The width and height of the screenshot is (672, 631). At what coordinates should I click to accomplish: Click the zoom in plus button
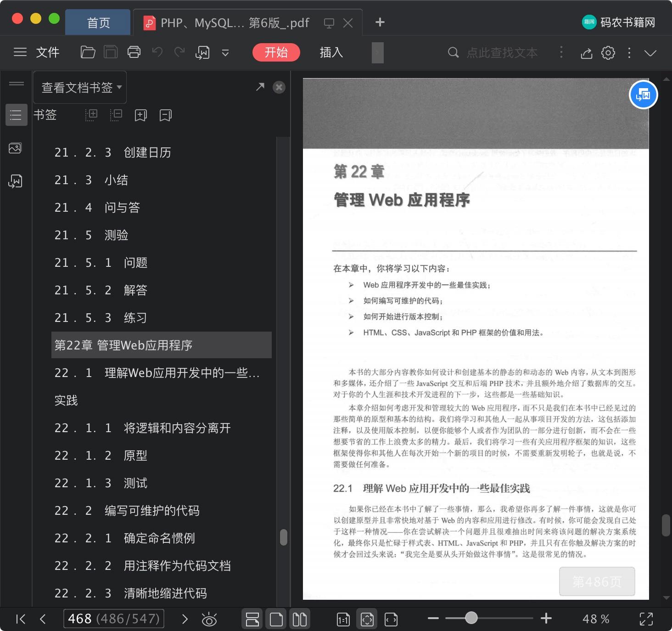(546, 618)
